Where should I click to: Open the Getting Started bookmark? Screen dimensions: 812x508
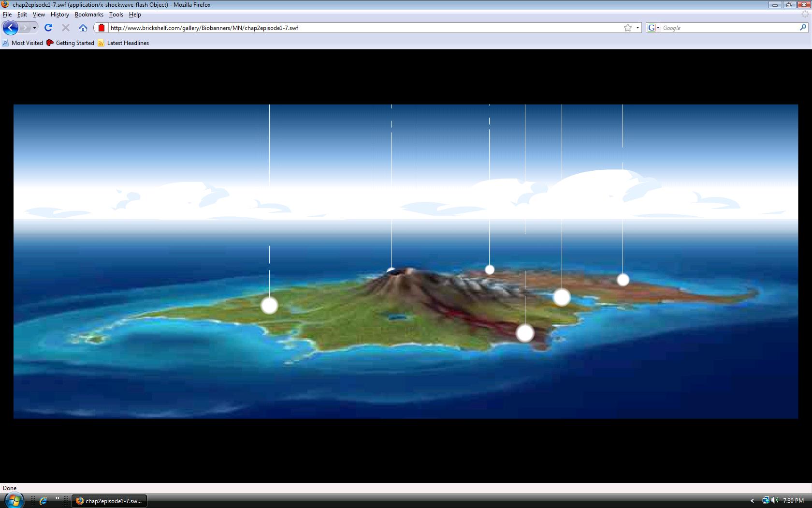click(71, 43)
